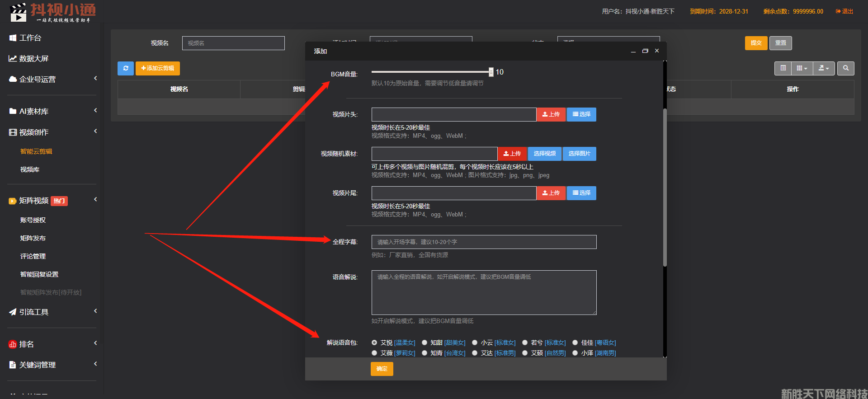Screen dimensions: 868x399
Task: Click the 选择图片 button
Action: [579, 154]
